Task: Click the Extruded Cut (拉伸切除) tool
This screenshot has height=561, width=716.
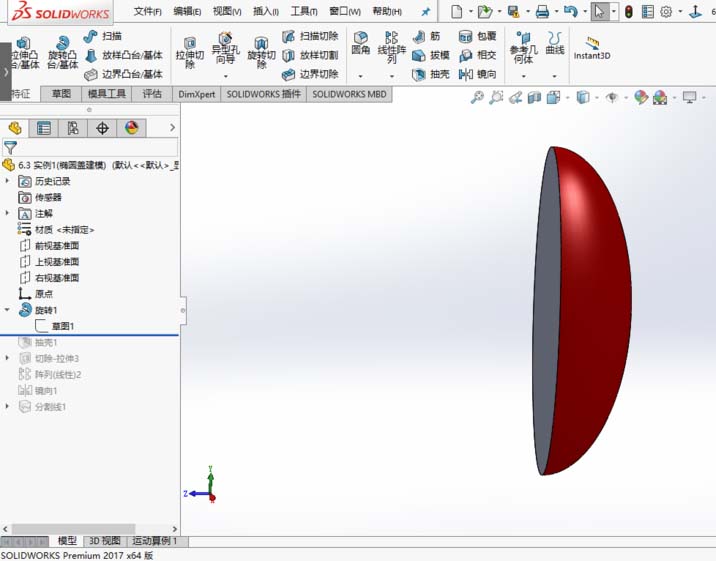Action: 190,52
